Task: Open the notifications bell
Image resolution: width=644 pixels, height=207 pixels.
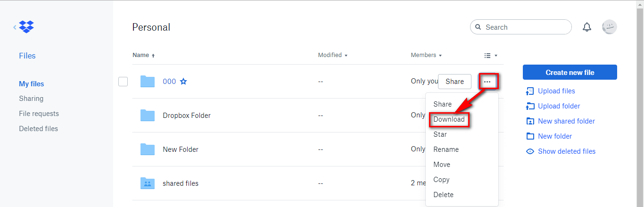Action: [x=587, y=27]
